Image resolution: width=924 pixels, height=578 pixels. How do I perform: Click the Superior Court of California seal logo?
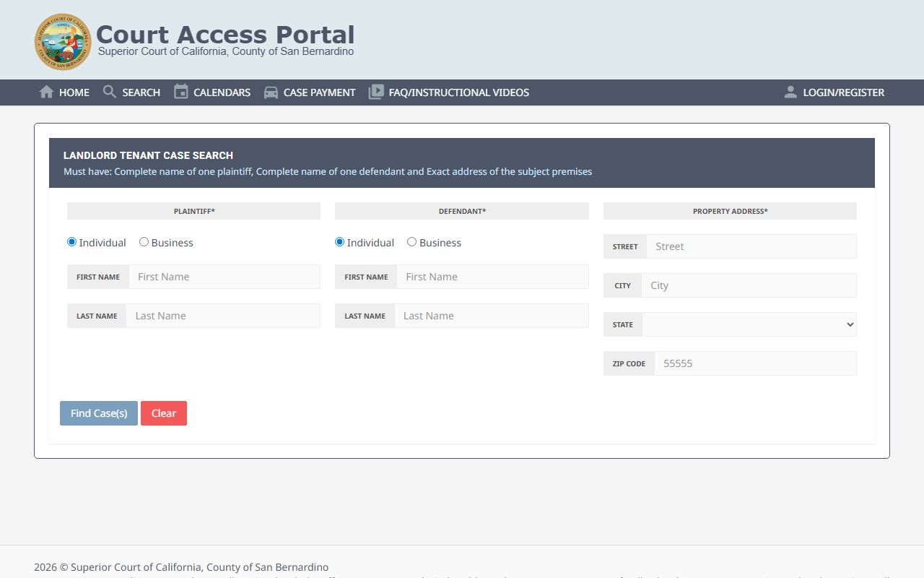pyautogui.click(x=64, y=42)
